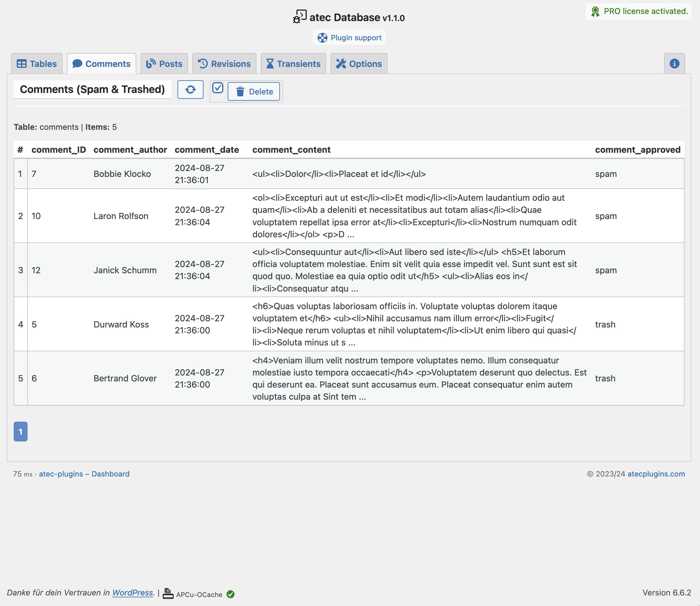700x606 pixels.
Task: Click the Delete button
Action: [x=254, y=92]
